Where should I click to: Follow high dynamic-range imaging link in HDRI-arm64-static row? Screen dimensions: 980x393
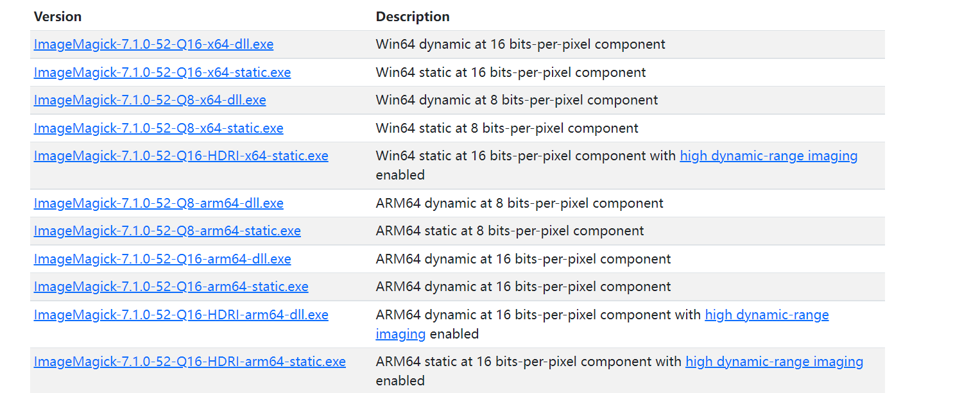click(x=774, y=362)
